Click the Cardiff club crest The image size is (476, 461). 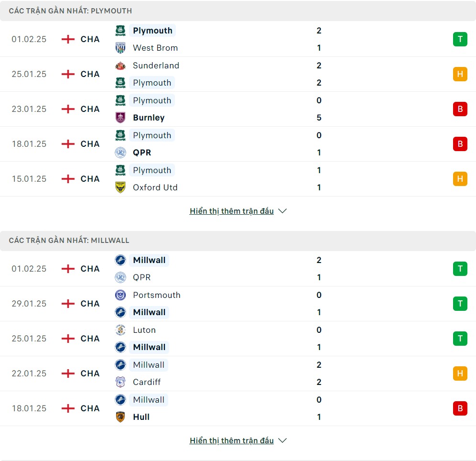[120, 382]
